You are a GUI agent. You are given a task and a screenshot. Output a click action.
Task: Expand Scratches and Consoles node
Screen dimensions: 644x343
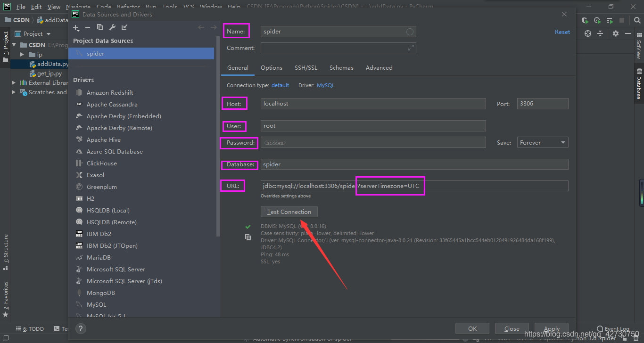[x=14, y=92]
